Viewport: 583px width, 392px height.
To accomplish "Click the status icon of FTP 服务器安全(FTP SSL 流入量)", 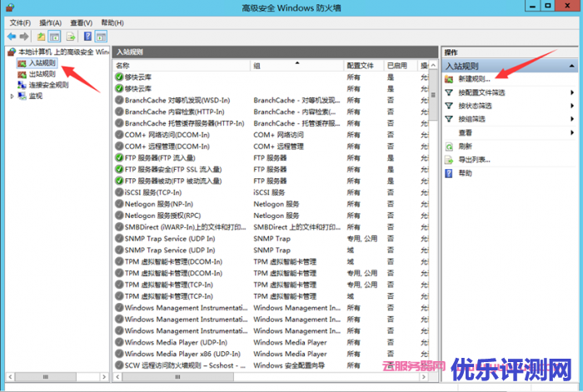I will point(119,170).
